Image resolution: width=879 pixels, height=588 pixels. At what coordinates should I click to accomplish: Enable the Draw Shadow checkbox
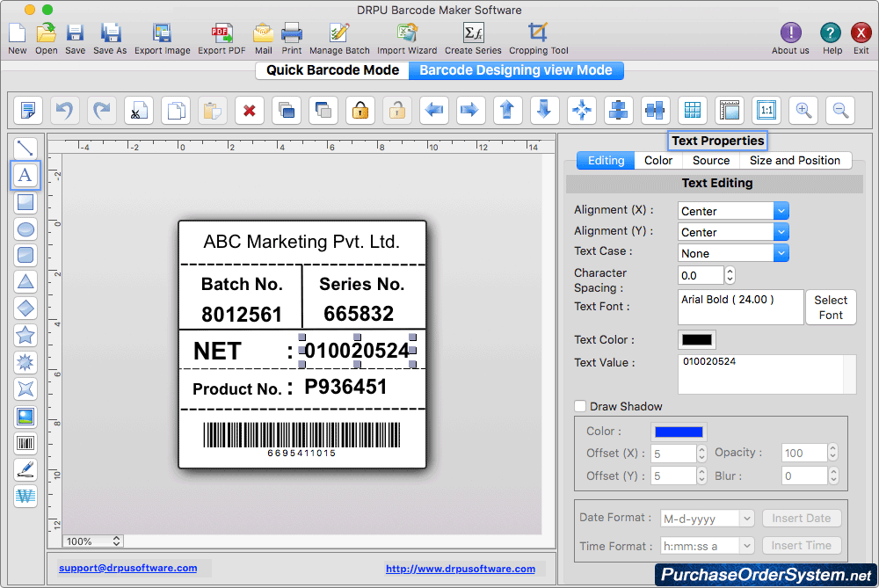(x=580, y=406)
